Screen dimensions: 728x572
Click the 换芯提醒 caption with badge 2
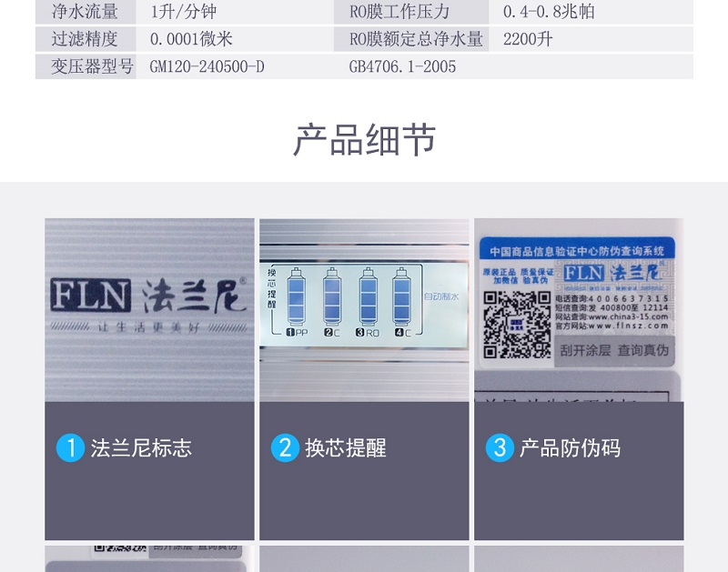point(346,448)
